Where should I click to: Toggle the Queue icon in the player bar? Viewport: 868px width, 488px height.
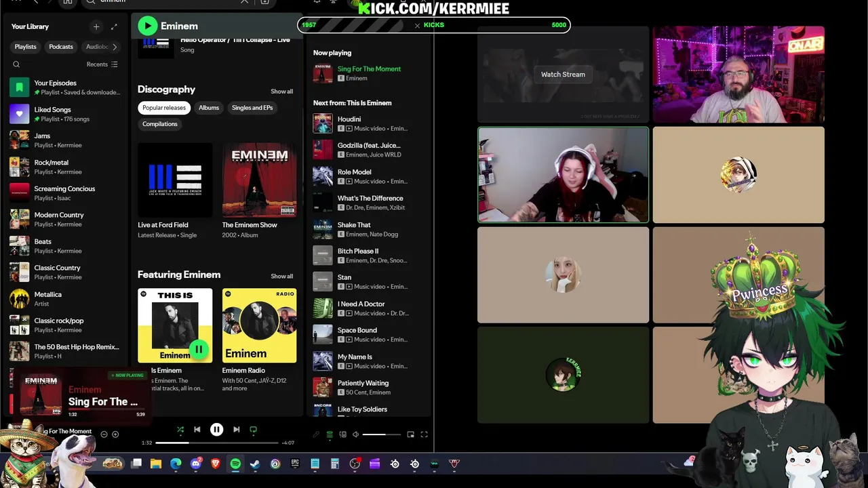tap(330, 434)
